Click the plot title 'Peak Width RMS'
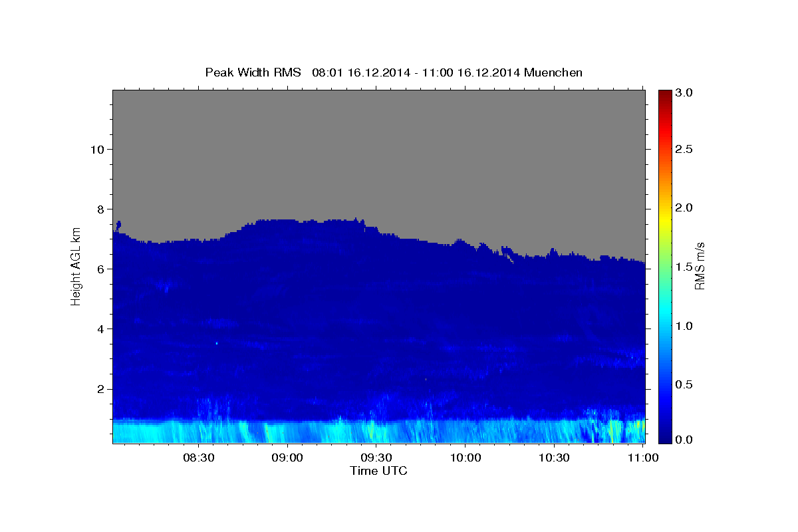798x532 pixels. [x=253, y=72]
